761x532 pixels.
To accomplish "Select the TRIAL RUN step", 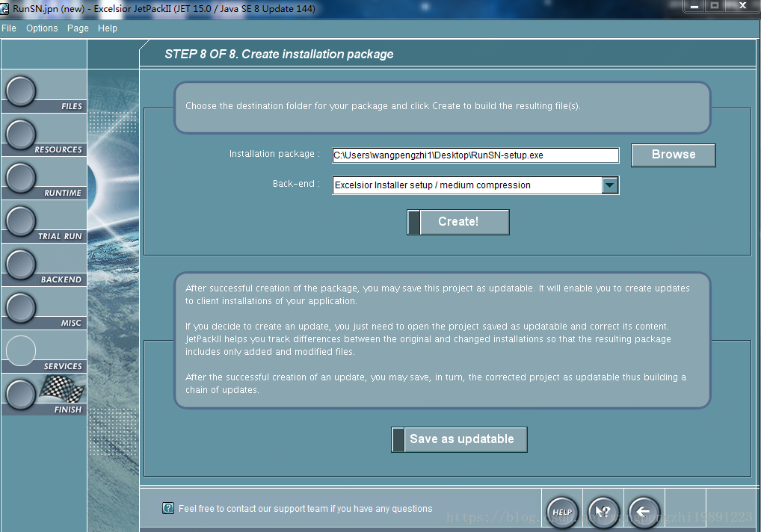I will click(x=21, y=221).
